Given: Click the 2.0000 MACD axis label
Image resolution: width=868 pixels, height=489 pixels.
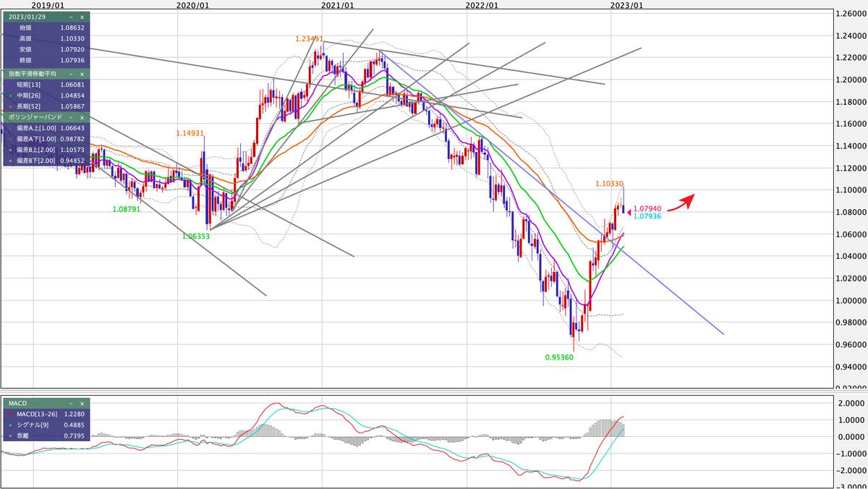Looking at the screenshot, I should point(852,403).
